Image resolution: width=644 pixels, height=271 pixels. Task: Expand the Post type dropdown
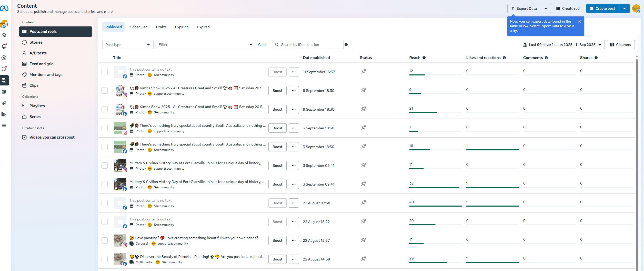pos(128,45)
